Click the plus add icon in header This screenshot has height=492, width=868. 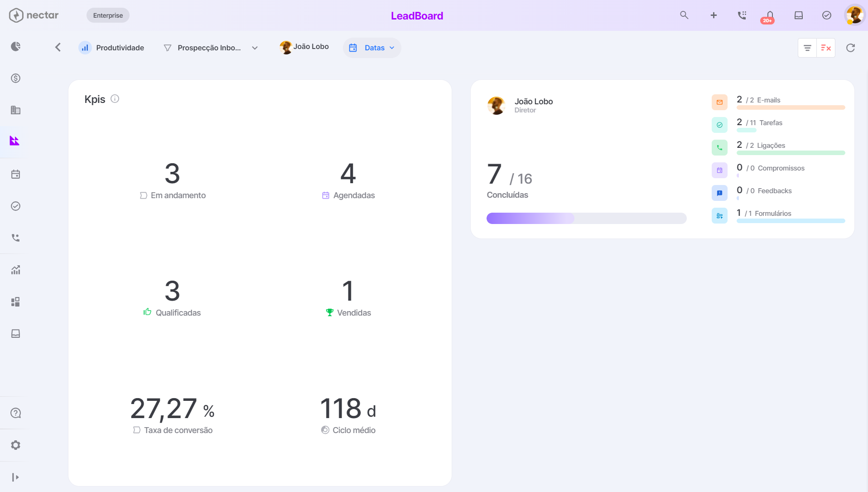click(x=714, y=15)
